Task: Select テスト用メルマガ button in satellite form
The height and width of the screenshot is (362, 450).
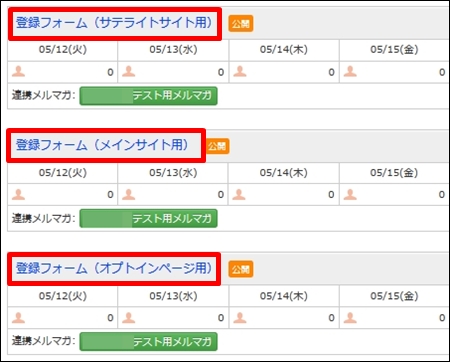Action: click(149, 96)
